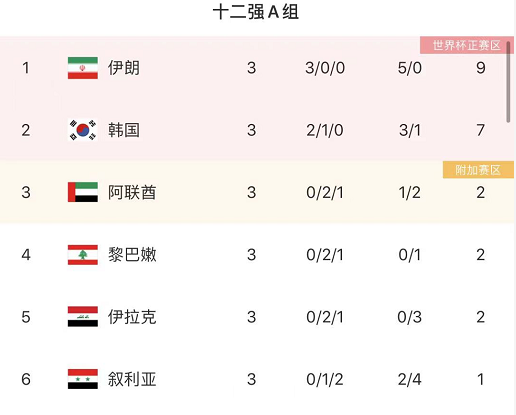
Task: Click the vertical scrollbar thumb
Action: (x=508, y=82)
